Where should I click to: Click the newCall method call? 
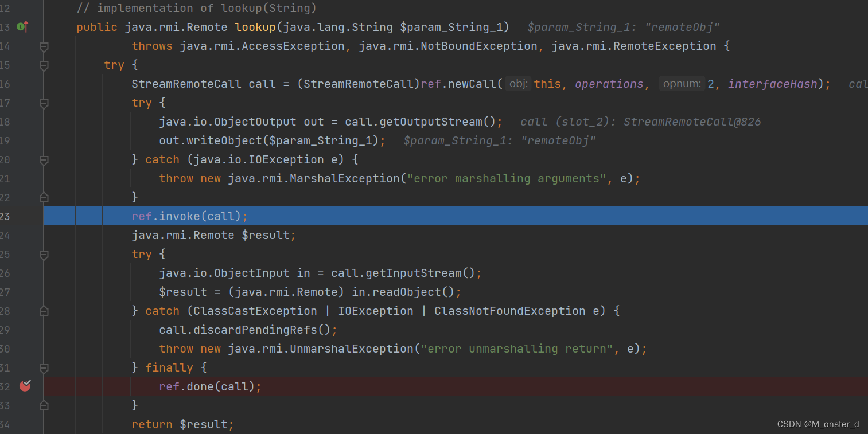472,84
